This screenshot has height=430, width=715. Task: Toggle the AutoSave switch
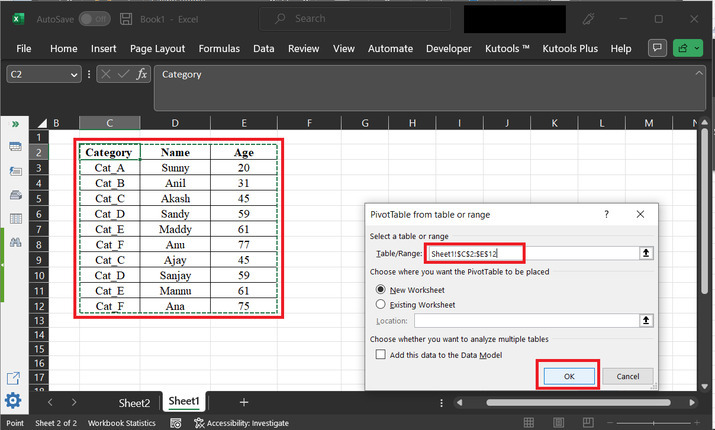tap(94, 19)
